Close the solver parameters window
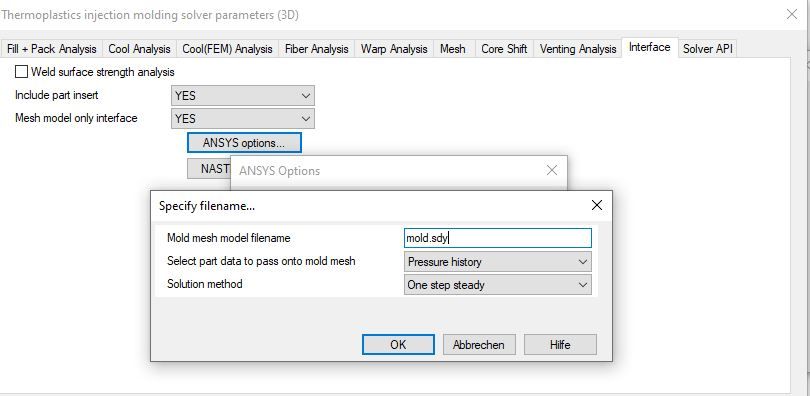 coord(792,14)
